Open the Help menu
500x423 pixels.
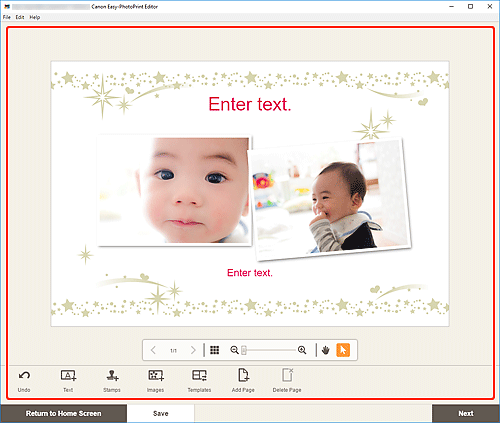(35, 17)
